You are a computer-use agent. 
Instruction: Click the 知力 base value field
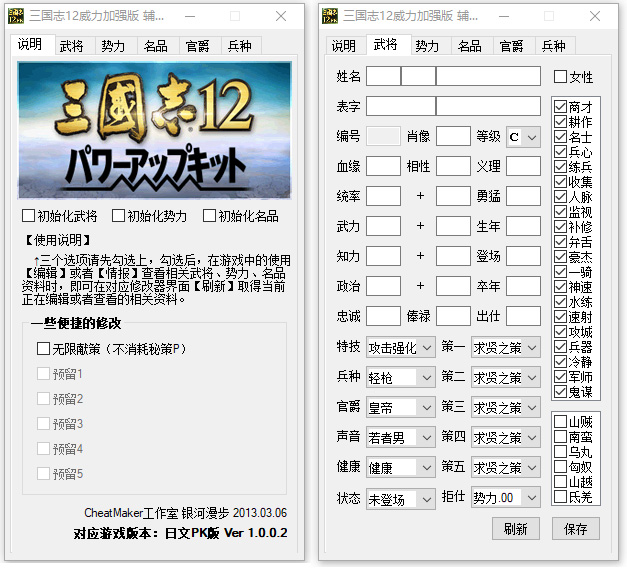coord(383,256)
